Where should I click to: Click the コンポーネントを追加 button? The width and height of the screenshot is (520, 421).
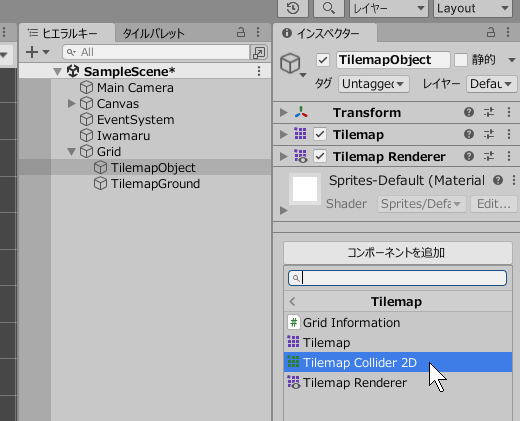(398, 253)
